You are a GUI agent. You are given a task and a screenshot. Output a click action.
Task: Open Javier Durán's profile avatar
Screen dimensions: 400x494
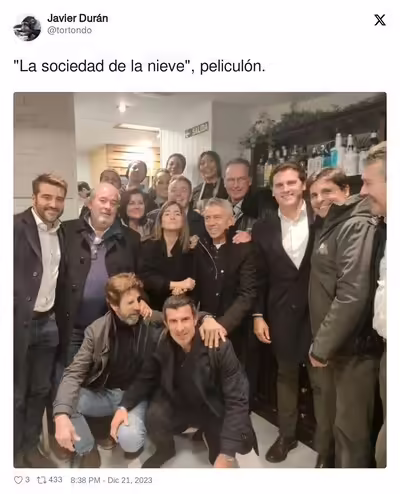click(x=27, y=28)
